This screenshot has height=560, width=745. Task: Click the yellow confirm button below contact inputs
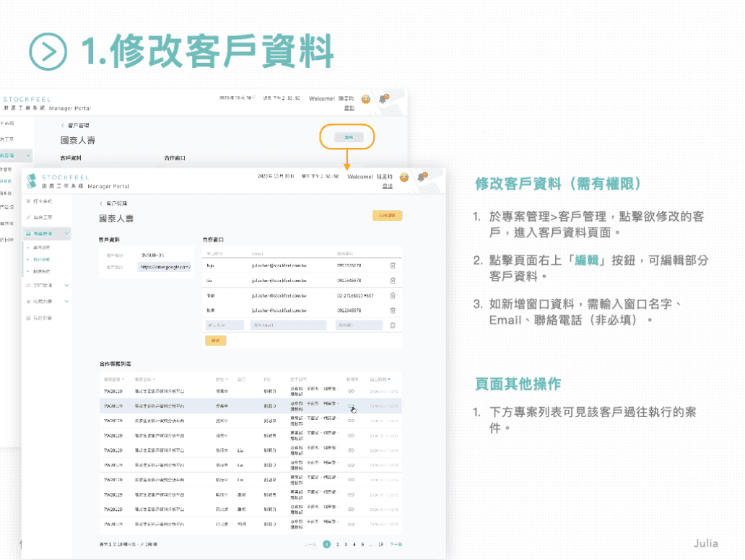216,341
